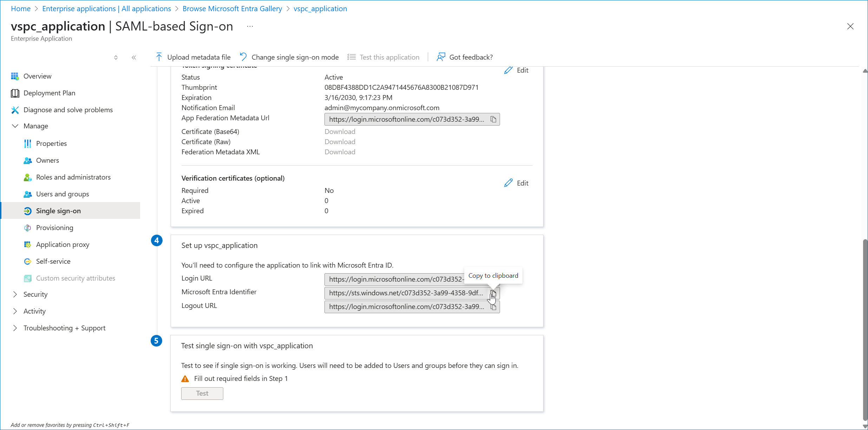Navigate to Browse Microsoft Entra Gallery breadcrumb
868x430 pixels.
tap(232, 8)
